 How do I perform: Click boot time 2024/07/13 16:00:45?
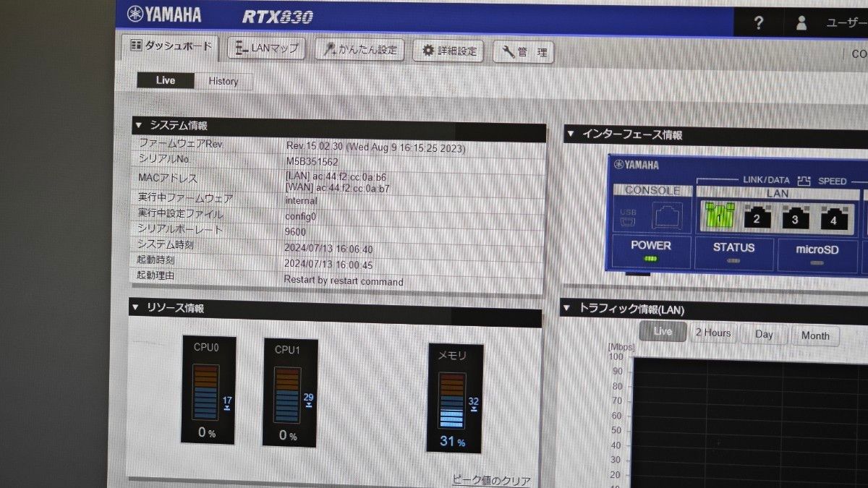pyautogui.click(x=328, y=264)
